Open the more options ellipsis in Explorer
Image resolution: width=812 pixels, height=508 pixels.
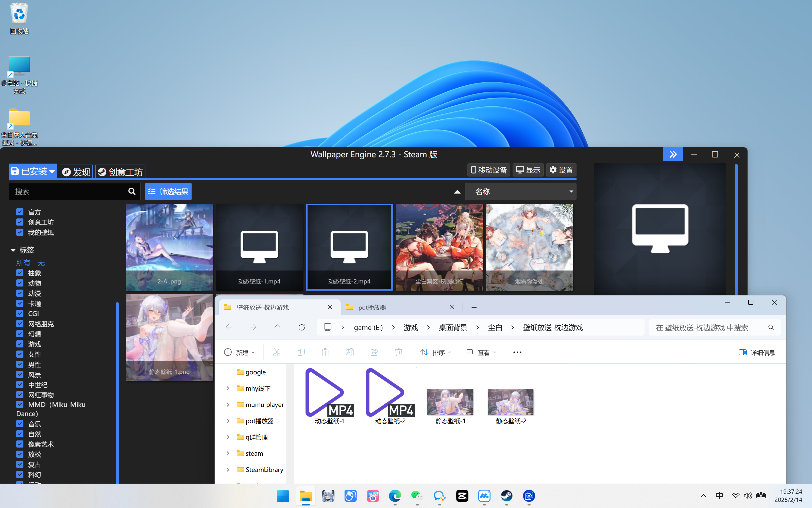click(x=517, y=353)
